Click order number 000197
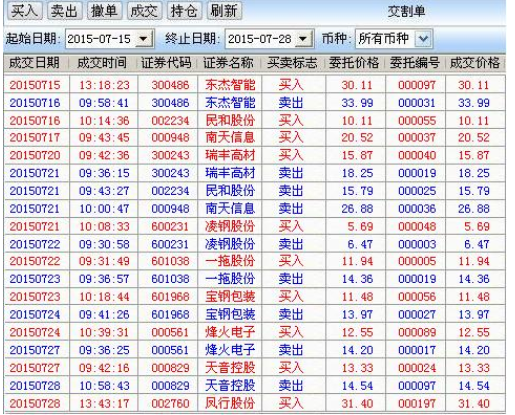The height and width of the screenshot is (415, 515). [x=417, y=403]
